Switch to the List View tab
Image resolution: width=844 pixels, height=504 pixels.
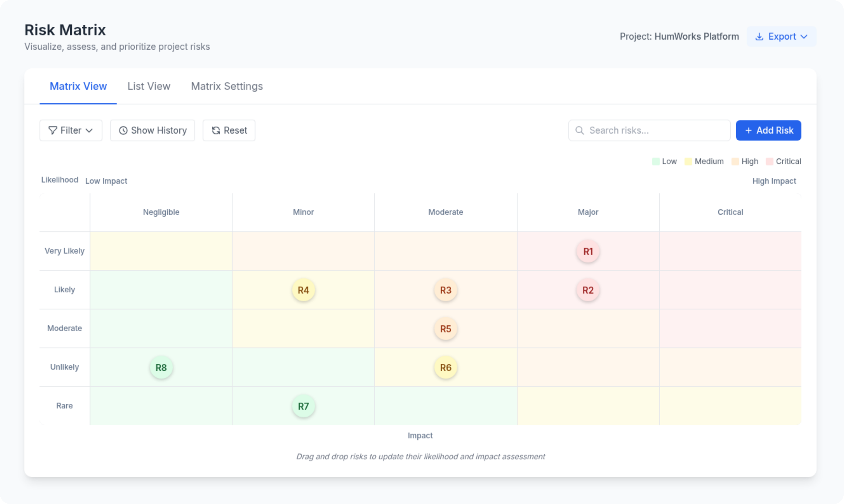[149, 86]
